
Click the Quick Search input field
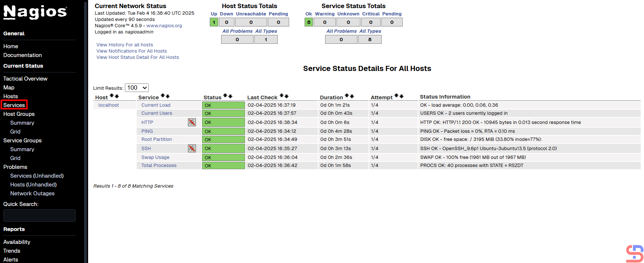click(39, 216)
